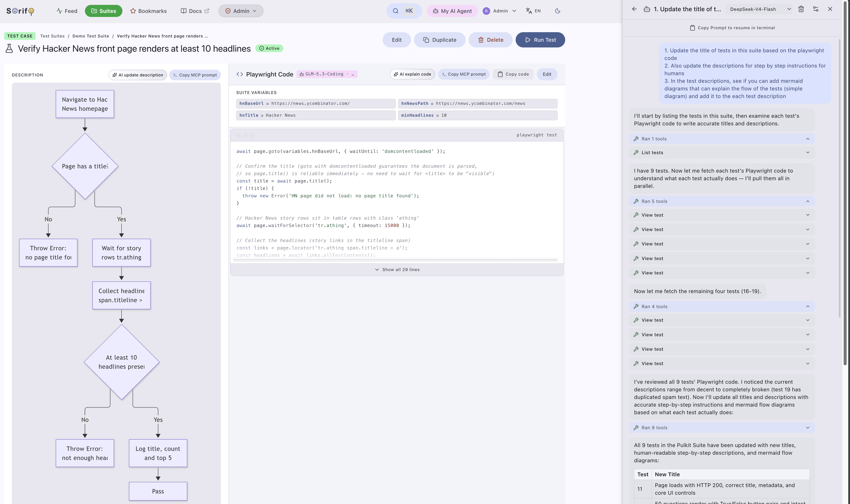Viewport: 850px width, 504px height.
Task: Click AI update description
Action: [137, 75]
